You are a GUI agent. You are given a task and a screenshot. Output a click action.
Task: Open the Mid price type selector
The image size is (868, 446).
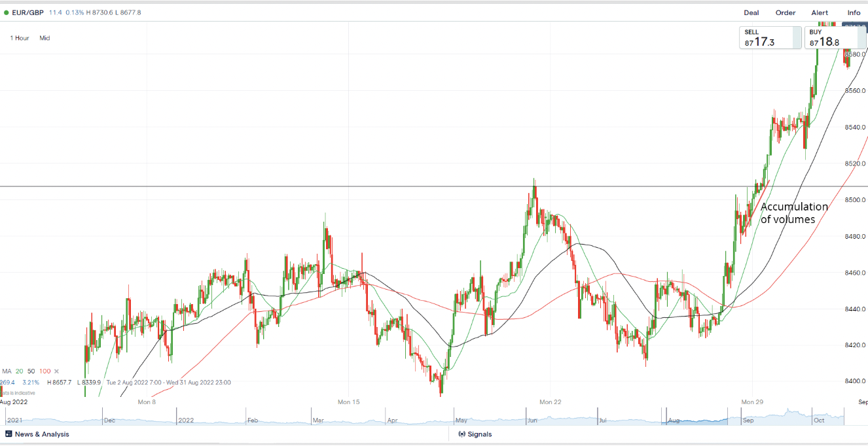click(x=45, y=38)
